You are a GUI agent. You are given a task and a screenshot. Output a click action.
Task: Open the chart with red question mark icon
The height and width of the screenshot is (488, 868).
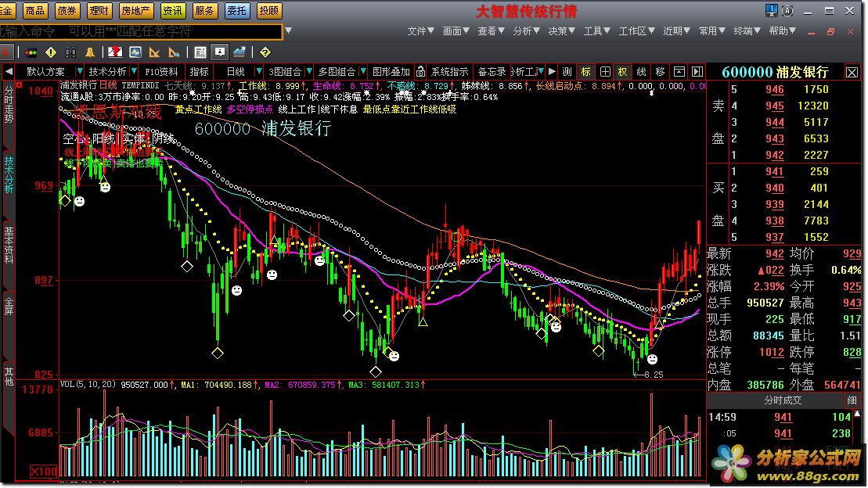pyautogui.click(x=115, y=52)
